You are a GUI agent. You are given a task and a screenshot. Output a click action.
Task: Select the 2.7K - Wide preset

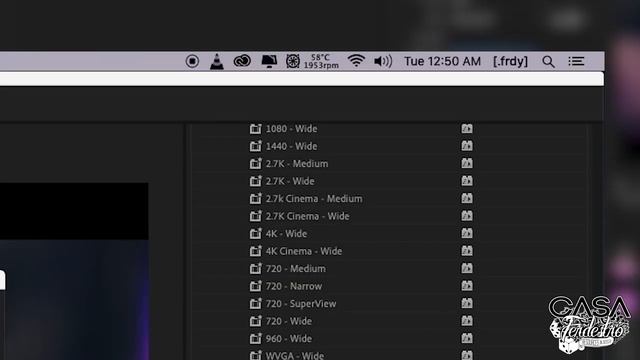pos(290,181)
